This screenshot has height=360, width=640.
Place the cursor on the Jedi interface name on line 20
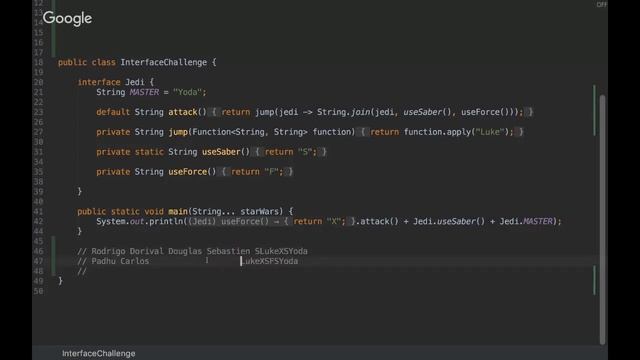pyautogui.click(x=135, y=82)
